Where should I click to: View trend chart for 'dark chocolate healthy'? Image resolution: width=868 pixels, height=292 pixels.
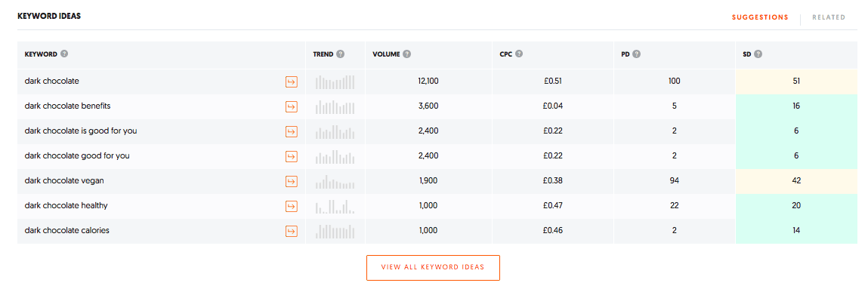pyautogui.click(x=335, y=206)
